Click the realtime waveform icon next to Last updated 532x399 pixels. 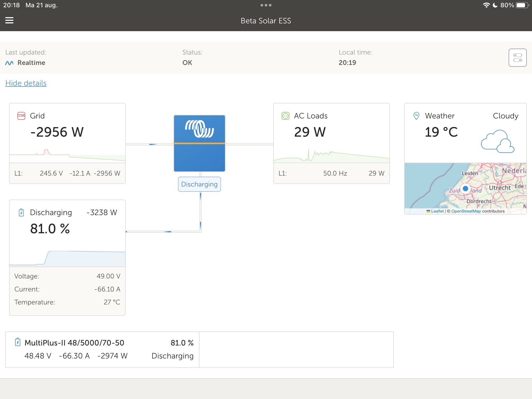(9, 63)
